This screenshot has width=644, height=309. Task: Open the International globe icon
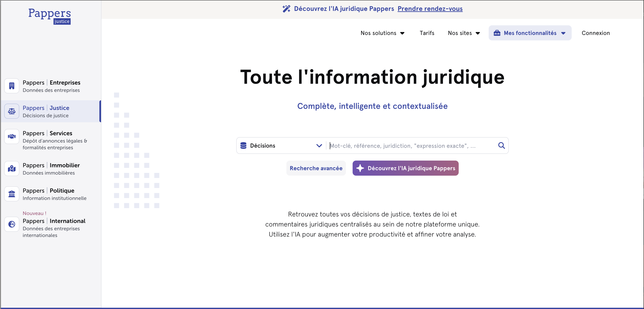coord(12,224)
